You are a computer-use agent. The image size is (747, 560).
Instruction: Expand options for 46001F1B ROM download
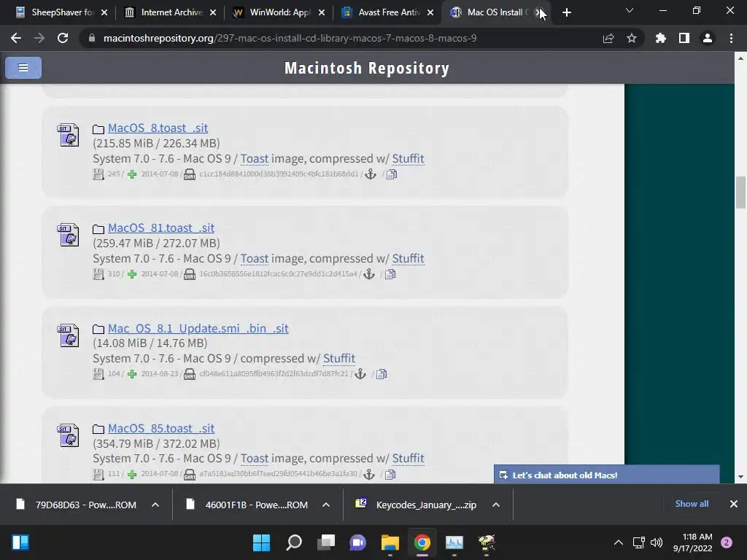[326, 505]
